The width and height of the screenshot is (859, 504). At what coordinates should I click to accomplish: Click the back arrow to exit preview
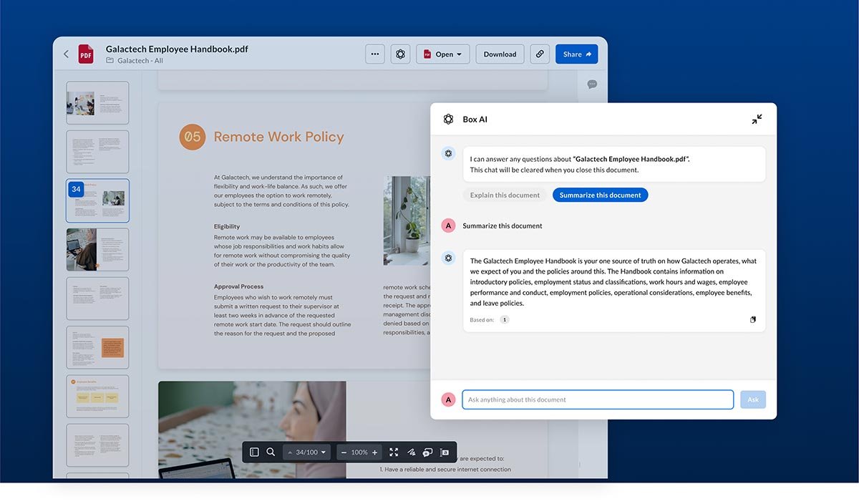click(x=65, y=54)
